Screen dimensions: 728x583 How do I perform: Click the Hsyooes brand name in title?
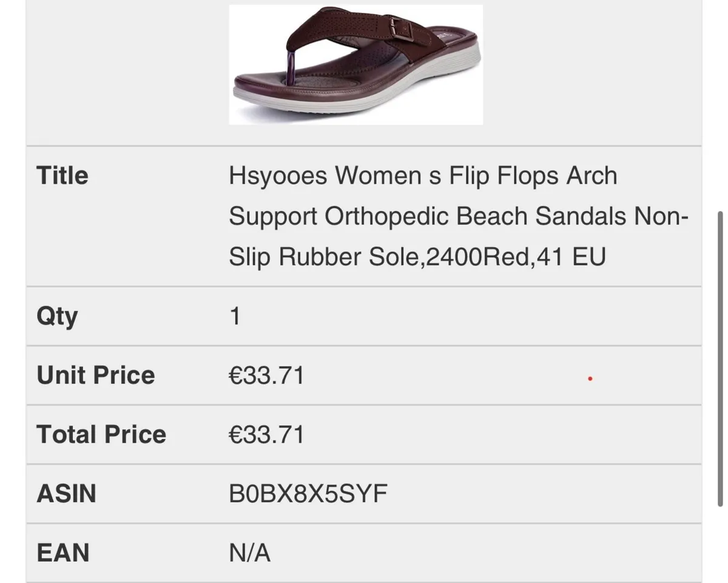[278, 176]
